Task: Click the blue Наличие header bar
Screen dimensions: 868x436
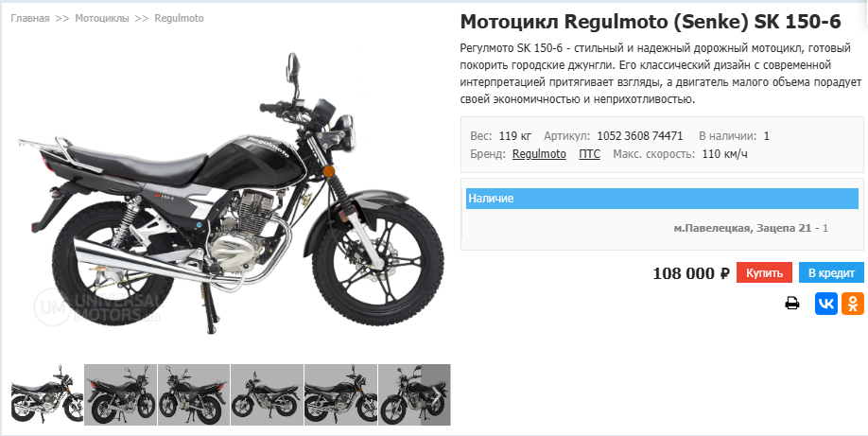Action: click(662, 199)
